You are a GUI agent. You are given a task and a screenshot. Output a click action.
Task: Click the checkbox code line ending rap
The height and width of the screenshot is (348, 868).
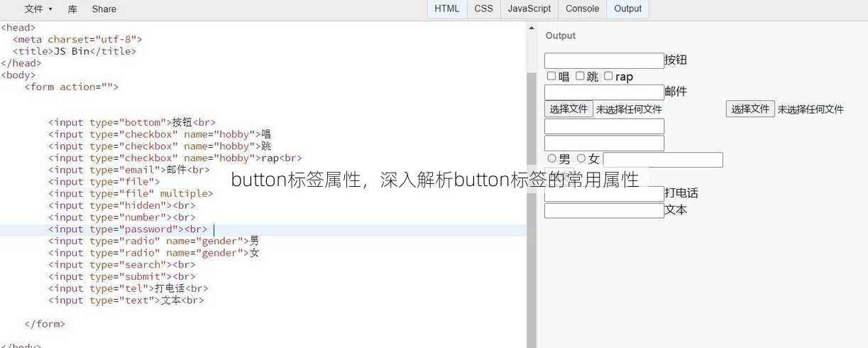click(175, 158)
